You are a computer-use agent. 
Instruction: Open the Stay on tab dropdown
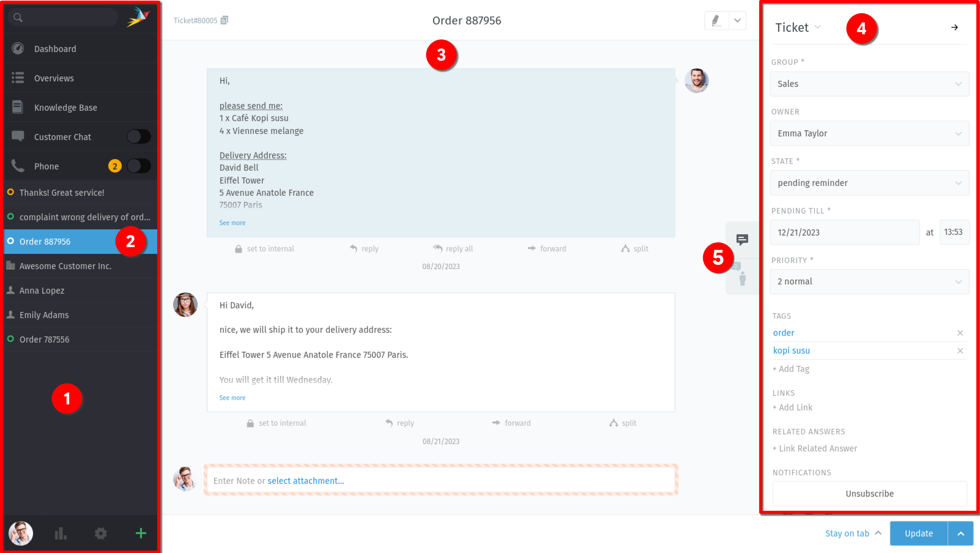853,534
